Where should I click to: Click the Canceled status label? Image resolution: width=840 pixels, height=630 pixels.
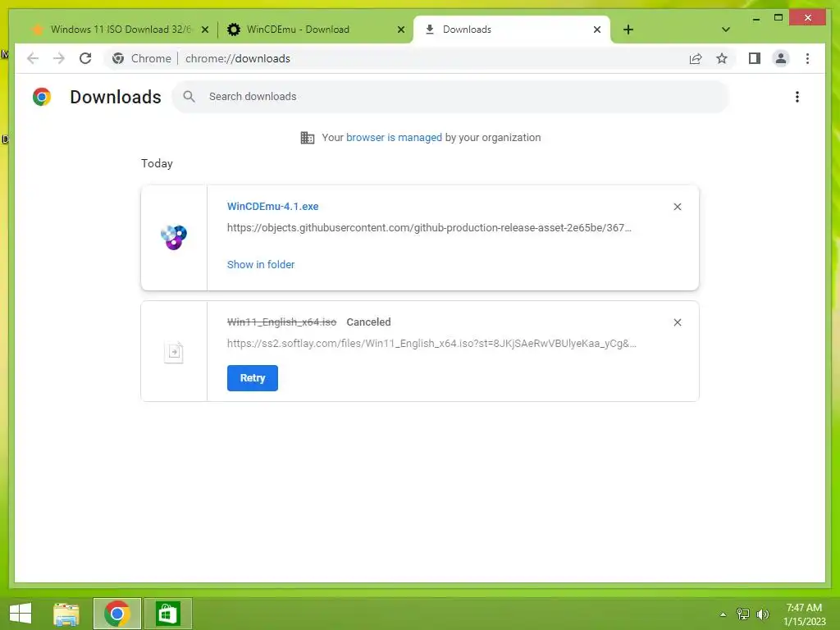click(x=368, y=322)
